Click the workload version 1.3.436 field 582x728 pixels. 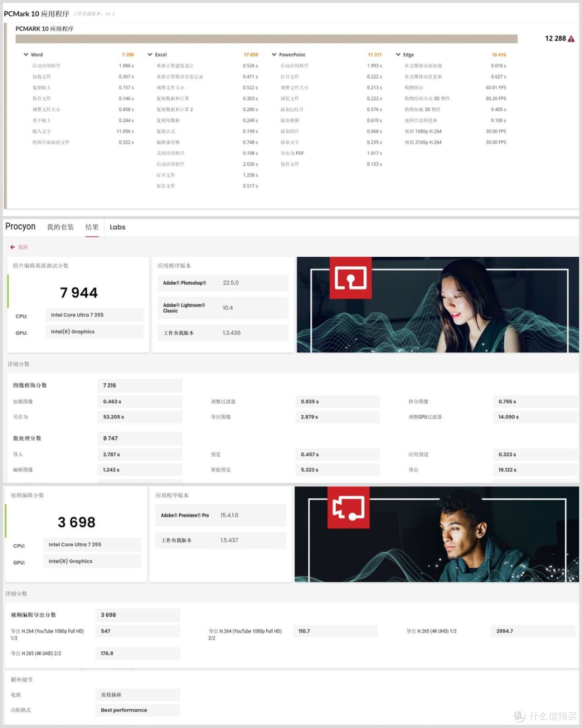(x=223, y=333)
